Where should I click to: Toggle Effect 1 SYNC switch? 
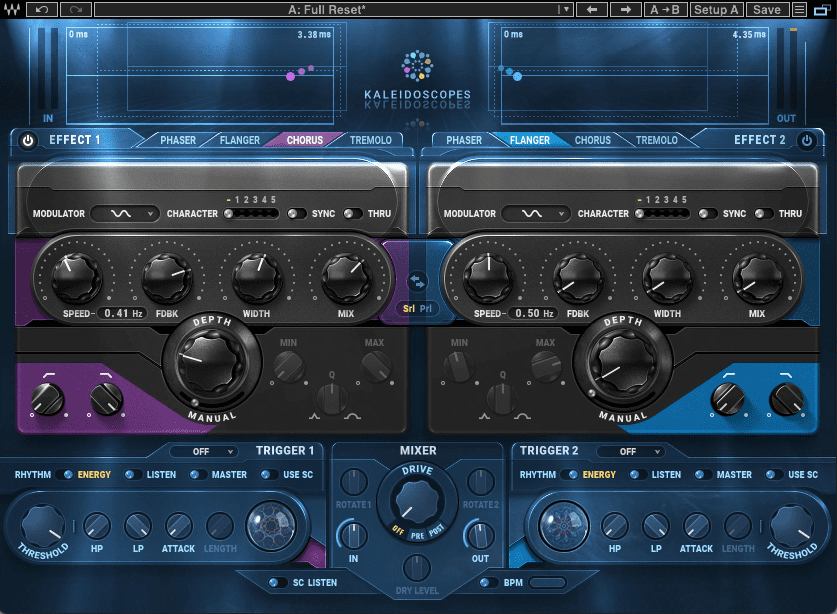pyautogui.click(x=297, y=214)
